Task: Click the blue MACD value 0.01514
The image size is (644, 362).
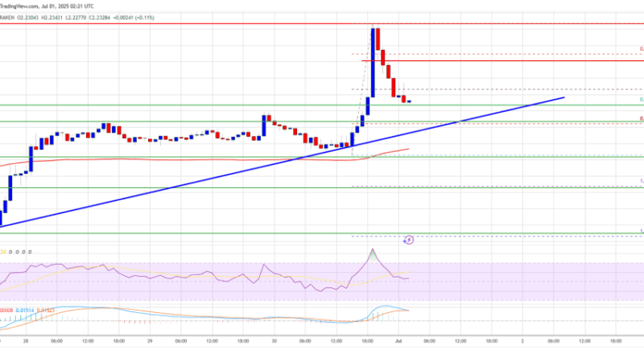Action: 25,311
